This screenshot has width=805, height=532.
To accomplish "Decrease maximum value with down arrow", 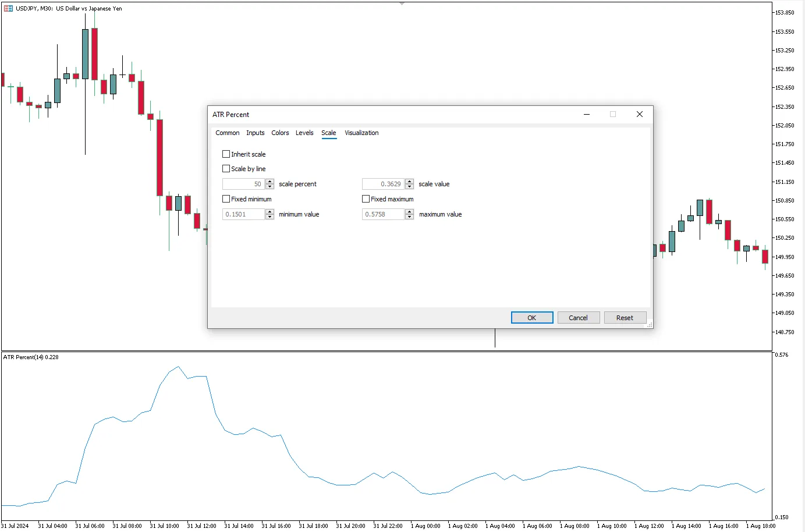I will pyautogui.click(x=409, y=217).
